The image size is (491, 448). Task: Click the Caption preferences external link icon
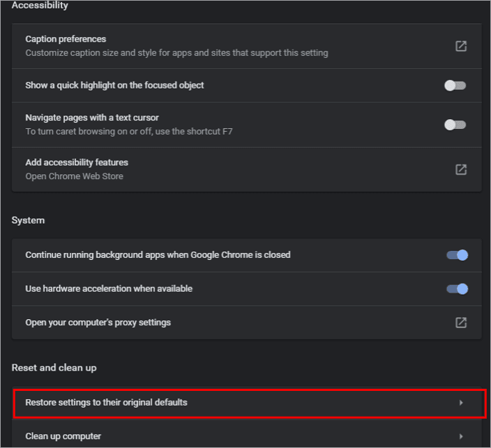461,46
